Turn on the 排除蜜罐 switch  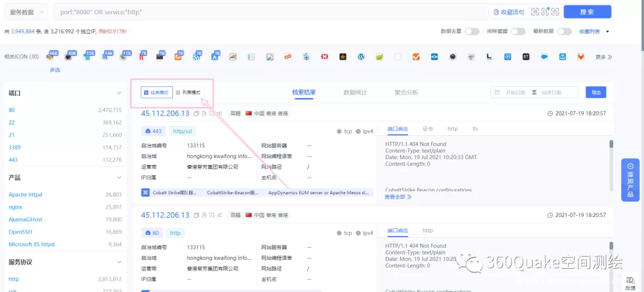[518, 32]
